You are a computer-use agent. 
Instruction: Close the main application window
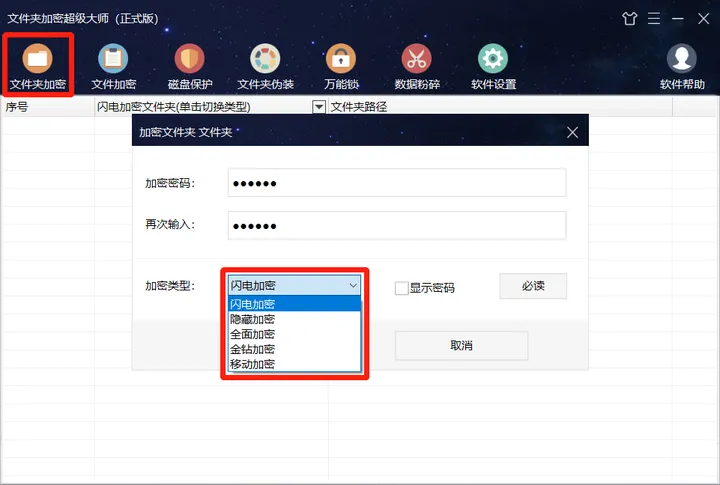(703, 19)
